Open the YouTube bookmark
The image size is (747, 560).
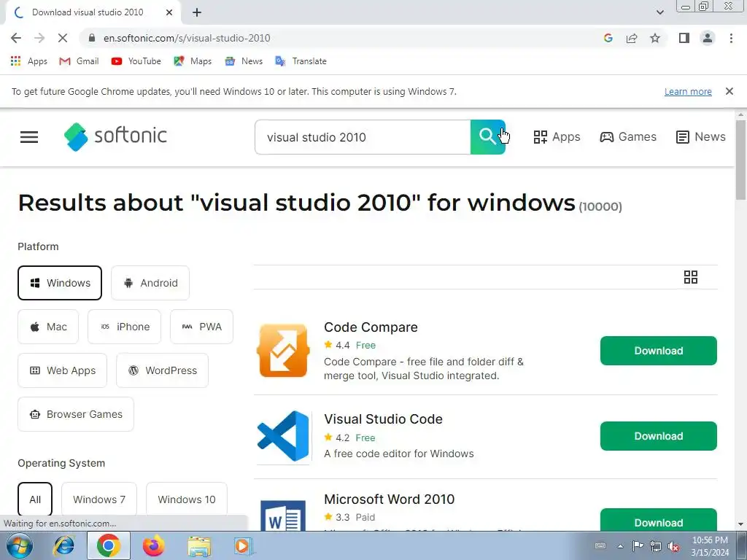click(x=136, y=61)
